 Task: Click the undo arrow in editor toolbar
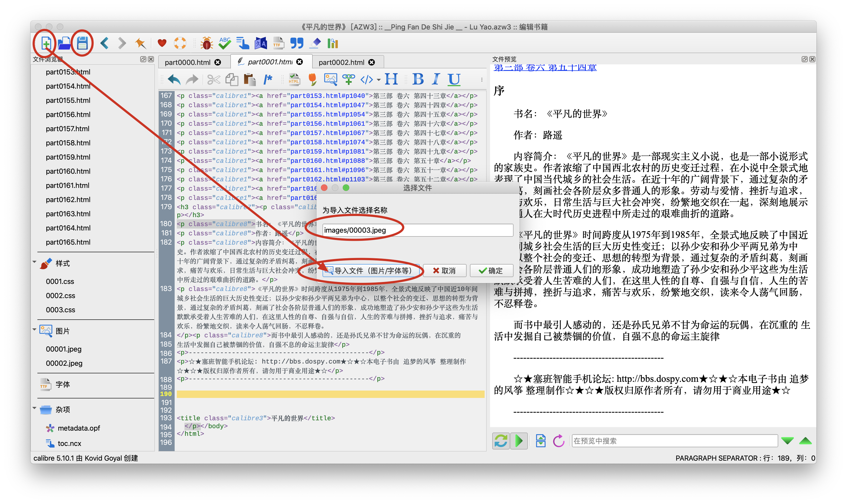[174, 80]
